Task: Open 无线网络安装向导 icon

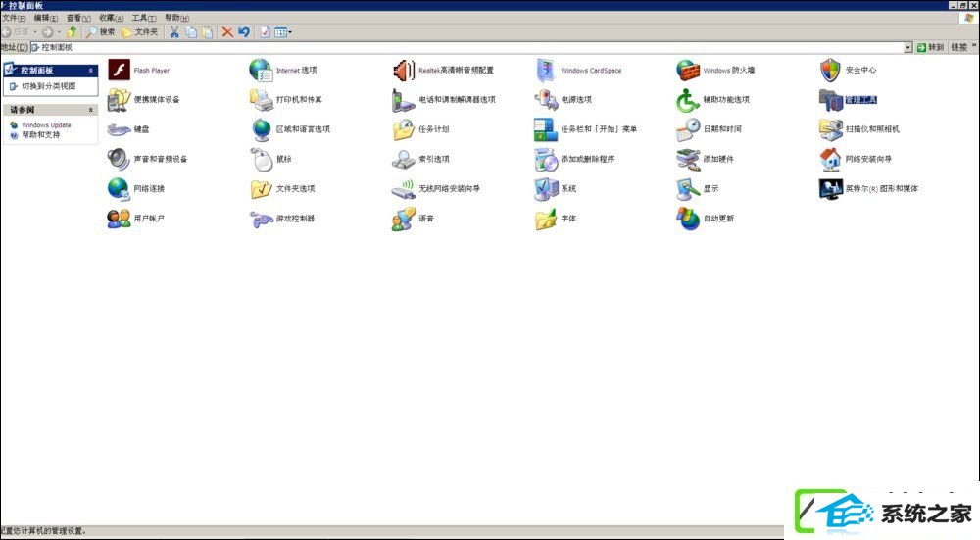Action: pos(404,188)
